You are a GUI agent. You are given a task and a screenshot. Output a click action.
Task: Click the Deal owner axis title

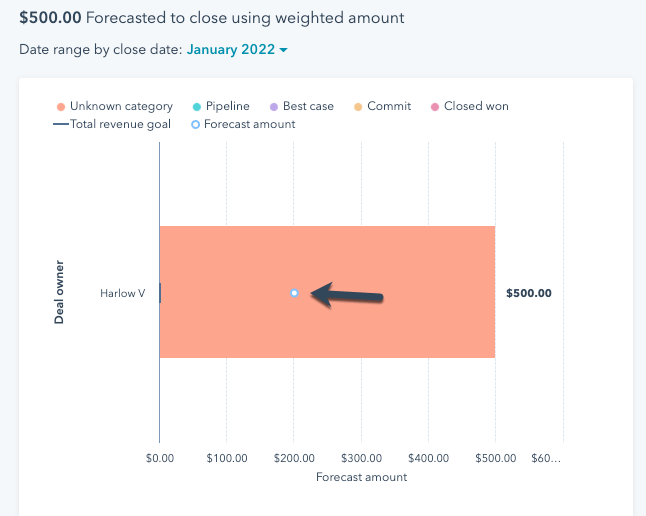tap(60, 293)
